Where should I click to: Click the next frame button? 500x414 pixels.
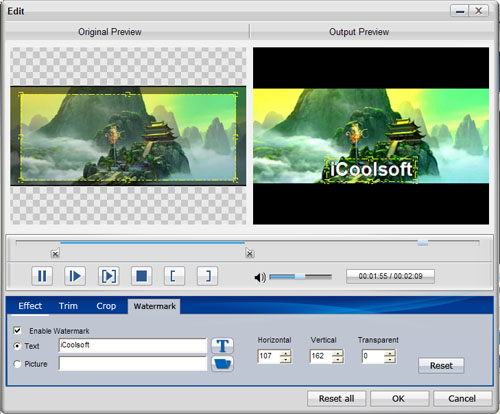click(x=109, y=276)
